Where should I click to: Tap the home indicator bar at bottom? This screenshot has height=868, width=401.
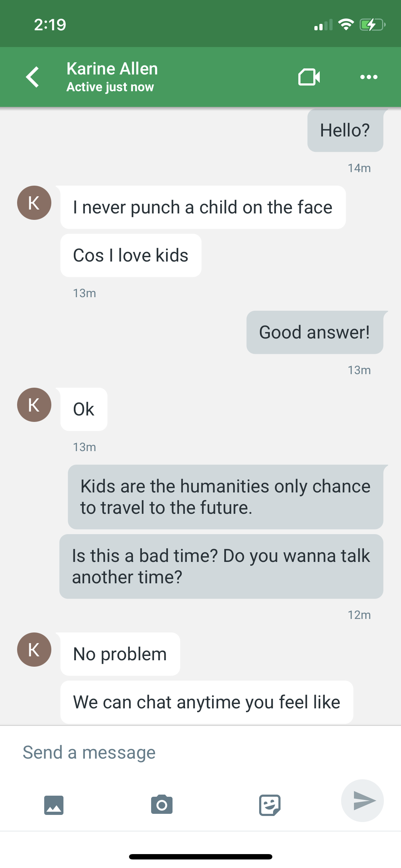click(x=201, y=857)
